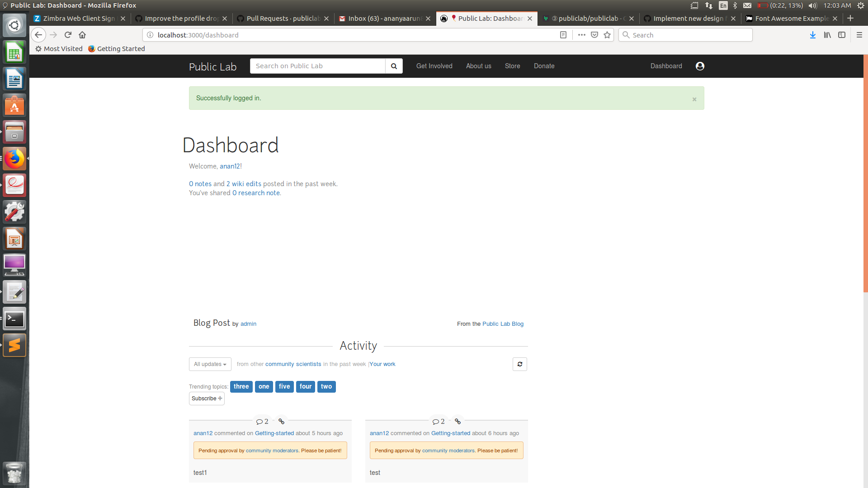
Task: Click the Firefox reload page icon
Action: click(68, 35)
